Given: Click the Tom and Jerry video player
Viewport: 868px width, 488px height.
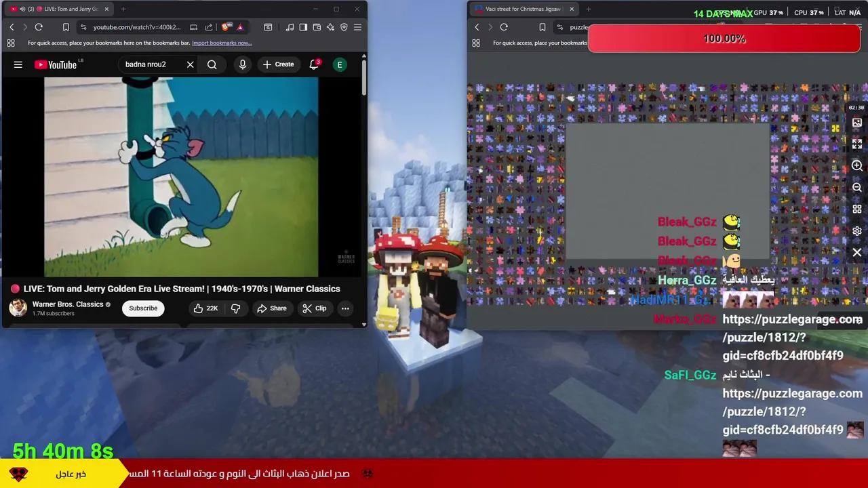Looking at the screenshot, I should (181, 177).
